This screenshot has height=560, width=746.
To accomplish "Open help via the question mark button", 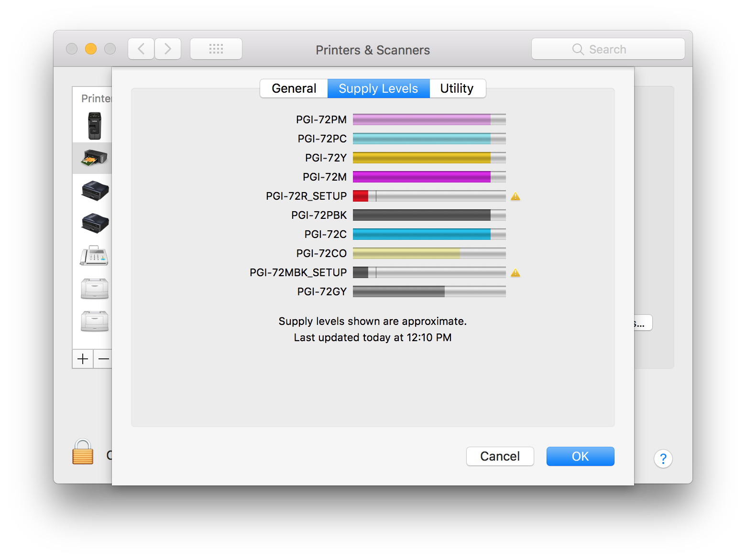I will pos(663,459).
